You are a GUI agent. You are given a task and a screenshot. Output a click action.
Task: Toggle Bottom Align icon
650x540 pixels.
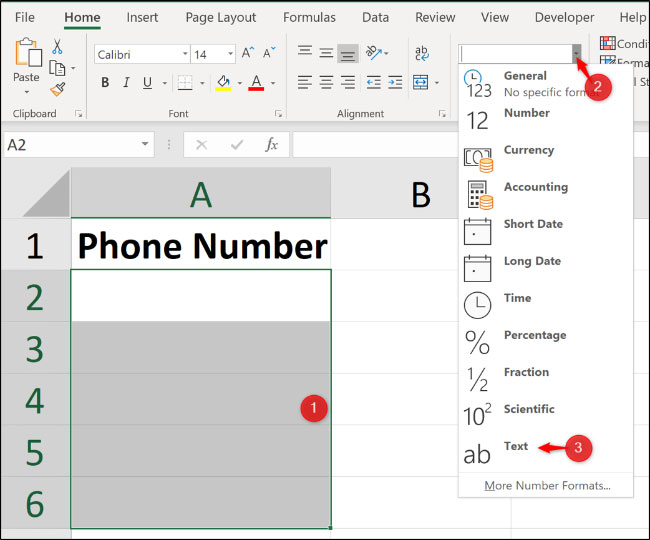point(347,53)
